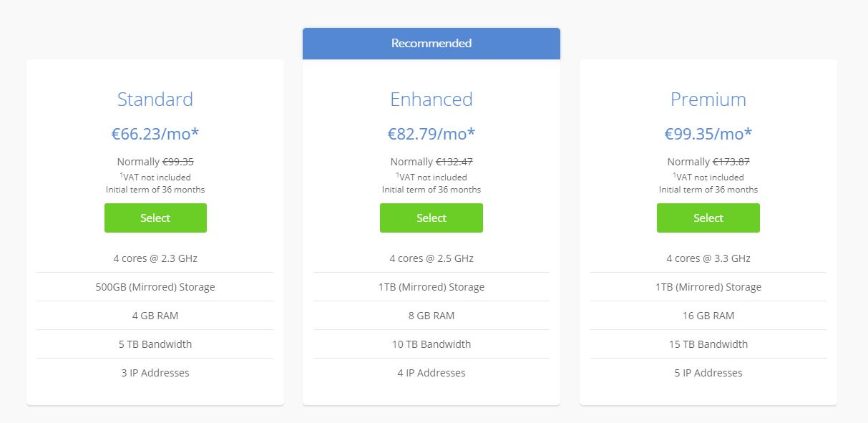Click the €99.35/mo Premium price
Image resolution: width=868 pixels, height=423 pixels.
click(x=708, y=134)
